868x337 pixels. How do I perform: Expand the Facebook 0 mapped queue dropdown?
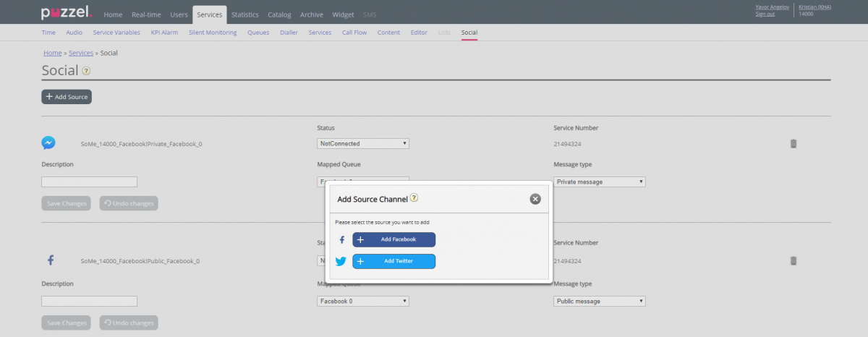(363, 301)
